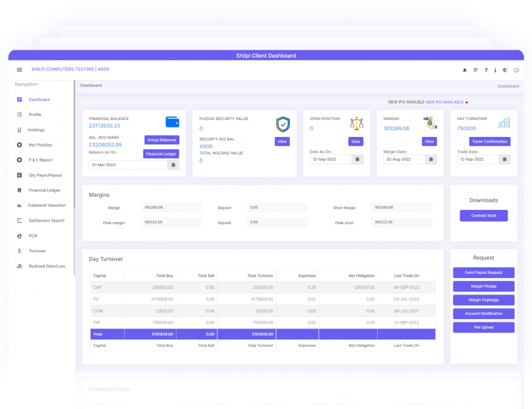This screenshot has height=409, width=532.
Task: Click the Margin Unpledge button
Action: (484, 300)
